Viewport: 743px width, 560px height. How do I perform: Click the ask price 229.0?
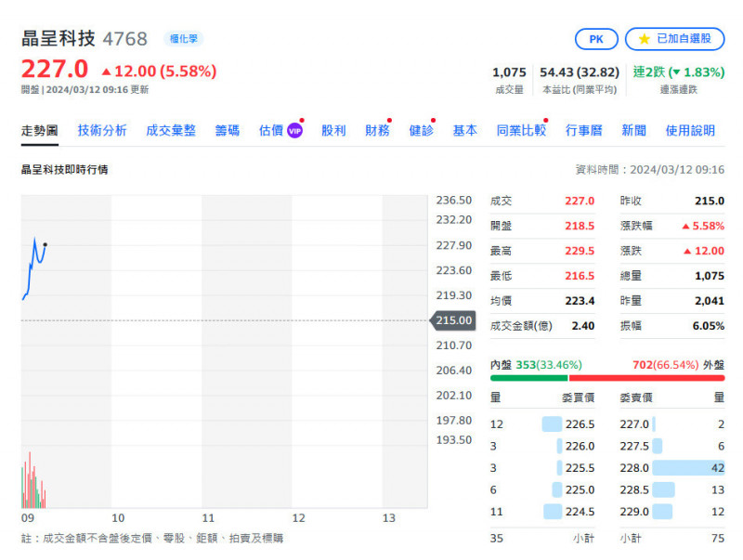634,512
